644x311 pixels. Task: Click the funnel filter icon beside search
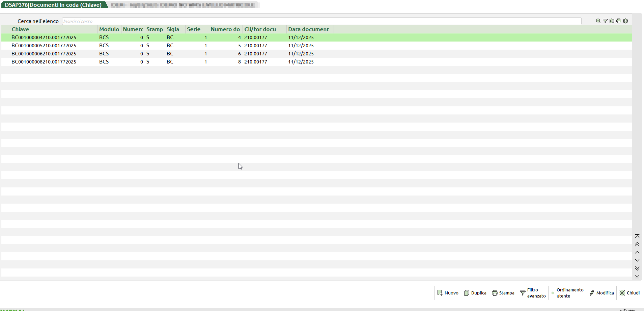pyautogui.click(x=605, y=21)
